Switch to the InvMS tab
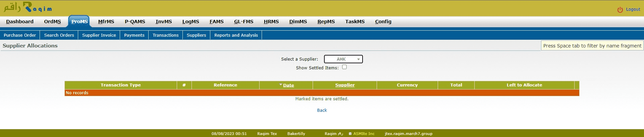Screen dimensions: 644x137 pyautogui.click(x=163, y=22)
